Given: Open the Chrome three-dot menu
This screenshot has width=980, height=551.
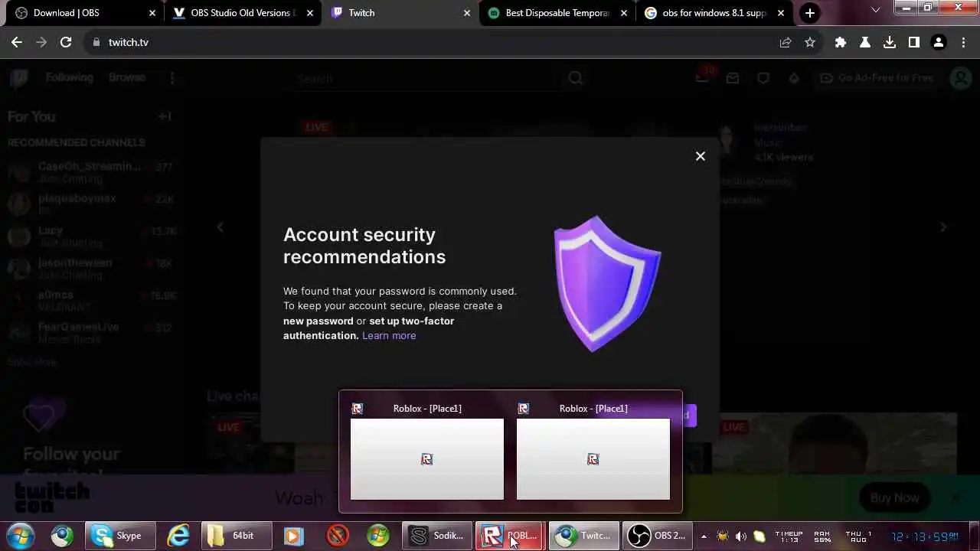Looking at the screenshot, I should click(963, 42).
